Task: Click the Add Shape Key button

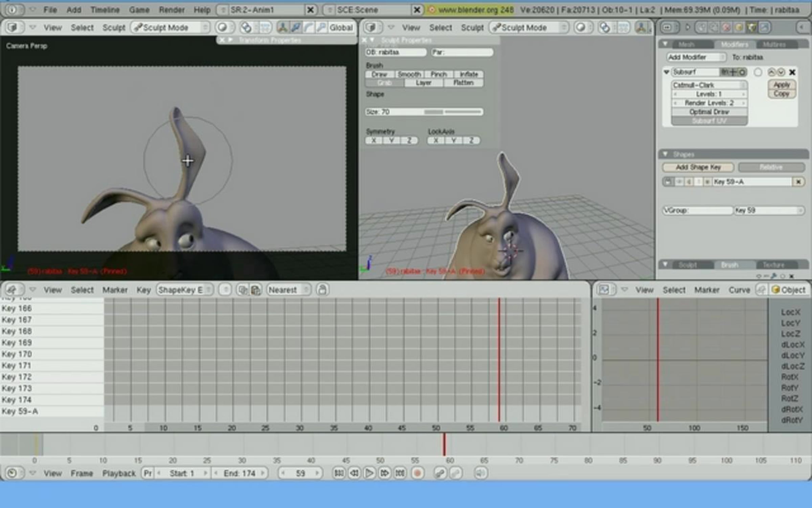Action: [698, 167]
